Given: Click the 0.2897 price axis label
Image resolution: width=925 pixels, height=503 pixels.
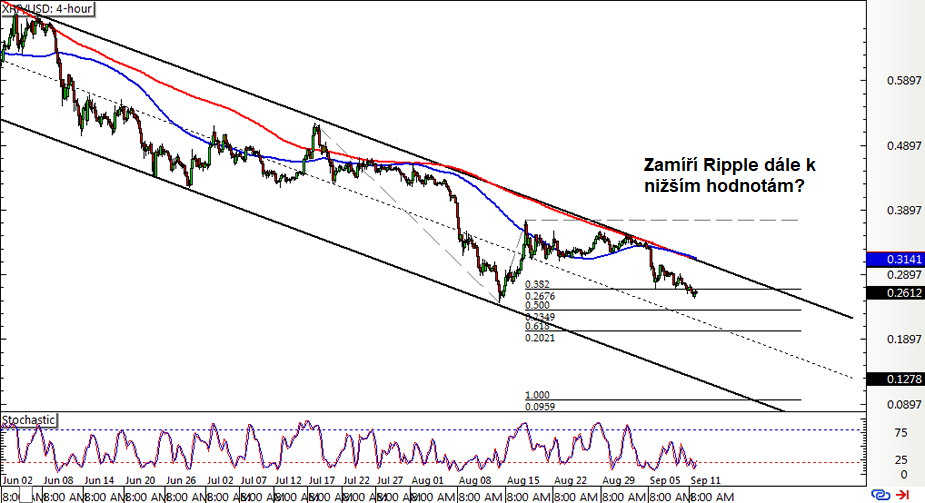Looking at the screenshot, I should click(904, 275).
